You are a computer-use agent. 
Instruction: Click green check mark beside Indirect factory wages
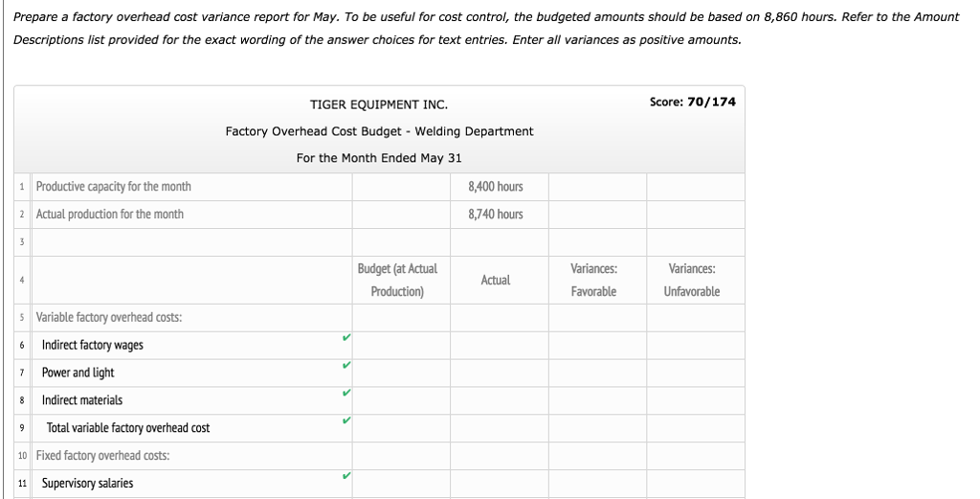[x=346, y=338]
